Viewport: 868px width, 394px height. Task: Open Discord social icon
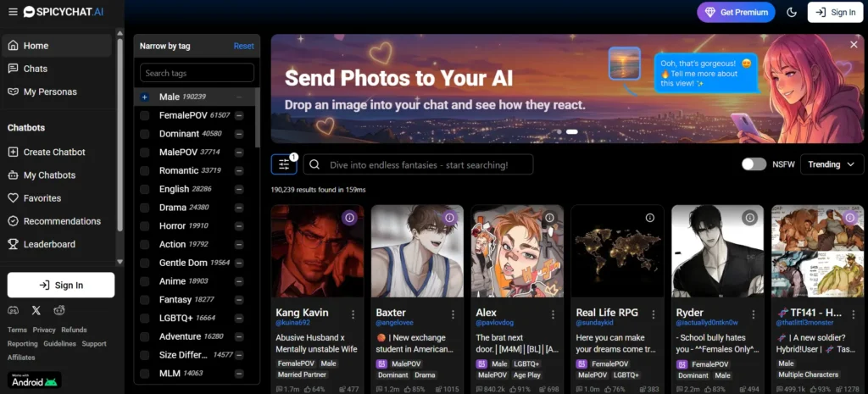[13, 310]
